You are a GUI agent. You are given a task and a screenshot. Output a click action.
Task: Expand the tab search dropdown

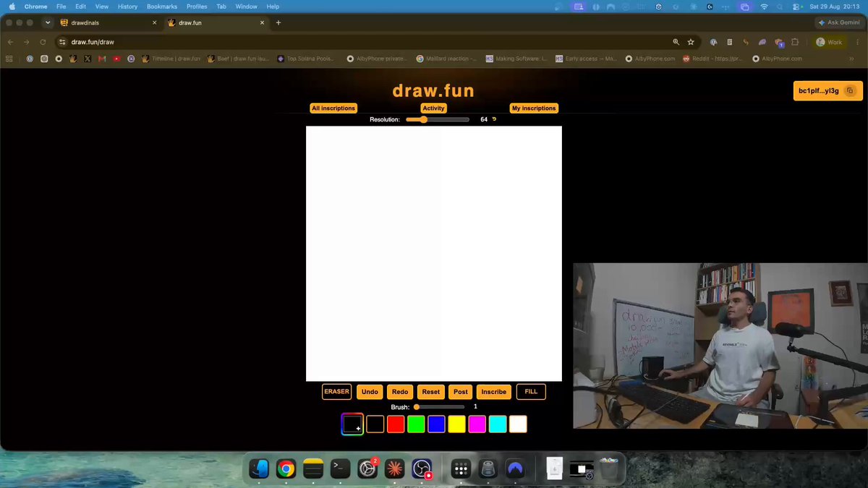coord(48,22)
